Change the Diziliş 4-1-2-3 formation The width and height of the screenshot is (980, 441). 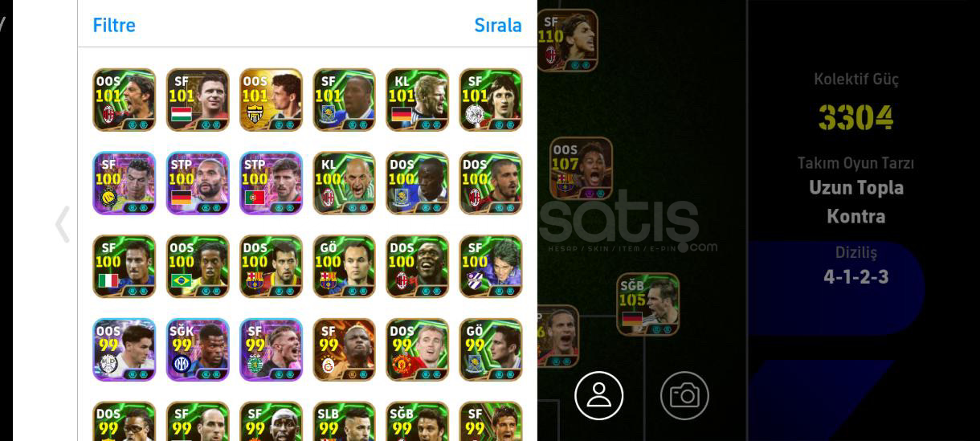(x=856, y=276)
